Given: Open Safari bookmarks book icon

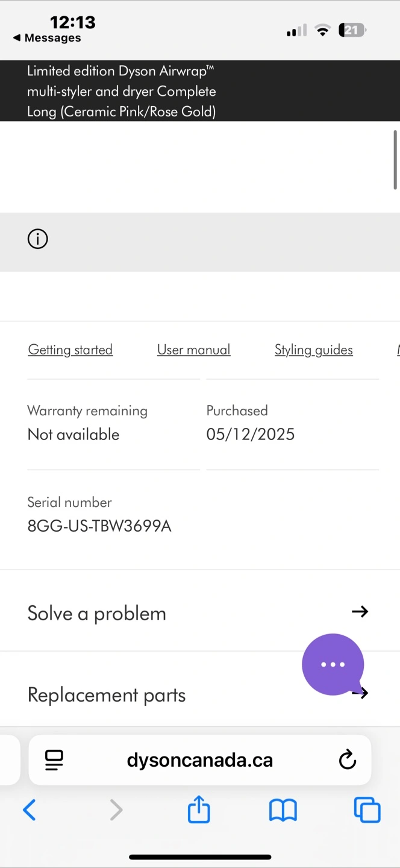Looking at the screenshot, I should click(283, 810).
